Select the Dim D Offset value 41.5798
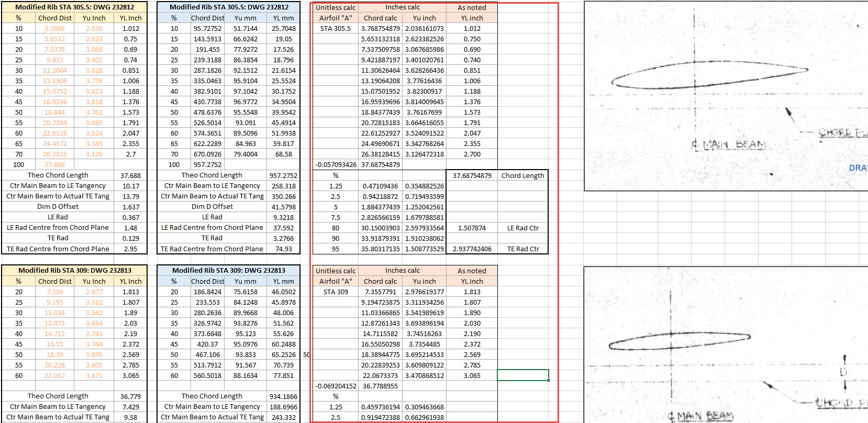The height and width of the screenshot is (423, 868). tap(283, 207)
